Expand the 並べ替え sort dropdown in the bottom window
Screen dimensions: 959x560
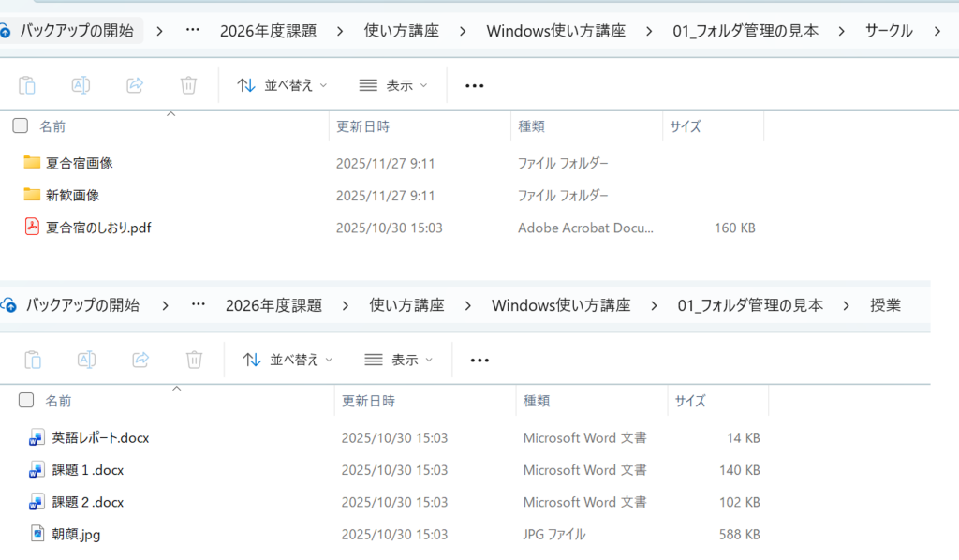coord(288,360)
